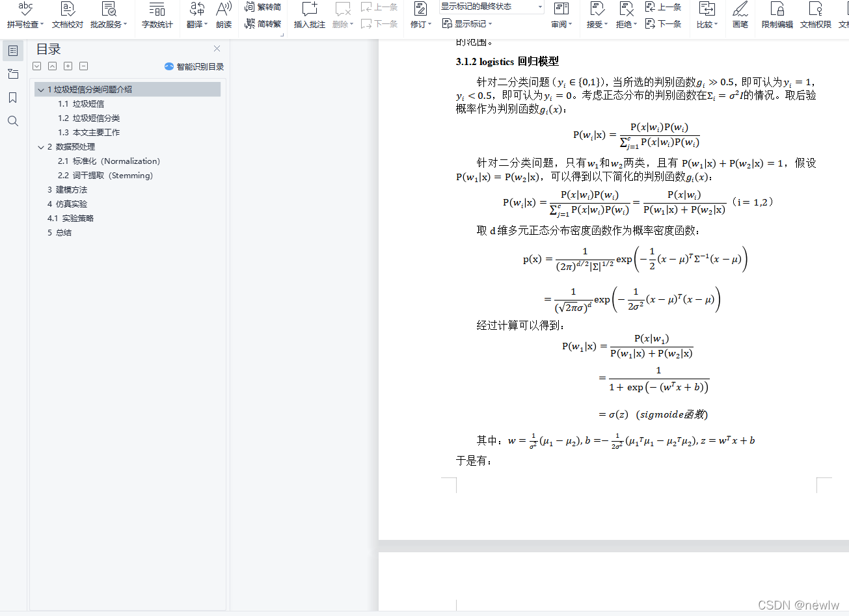Open 限制编辑 restrict editing
The width and height of the screenshot is (849, 616).
777,15
